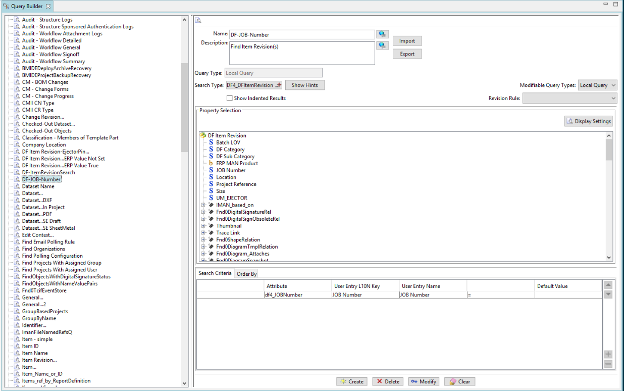Select the JOB Number property in tree
624x392 pixels.
coord(231,170)
